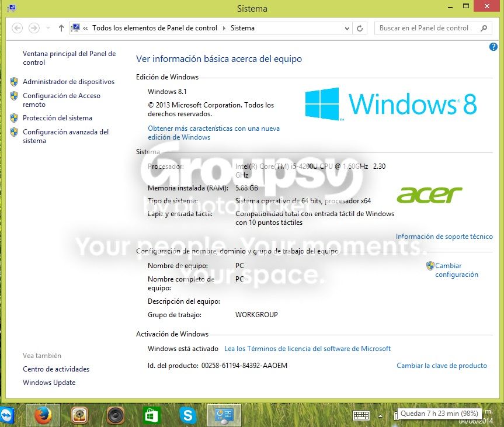This screenshot has width=504, height=427.
Task: Click the shield icon next to Cambiar configuración
Action: pos(430,266)
